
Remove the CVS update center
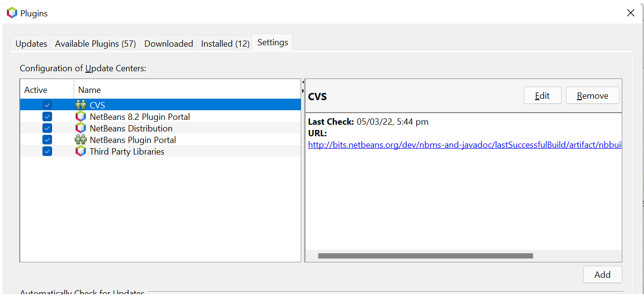[592, 95]
